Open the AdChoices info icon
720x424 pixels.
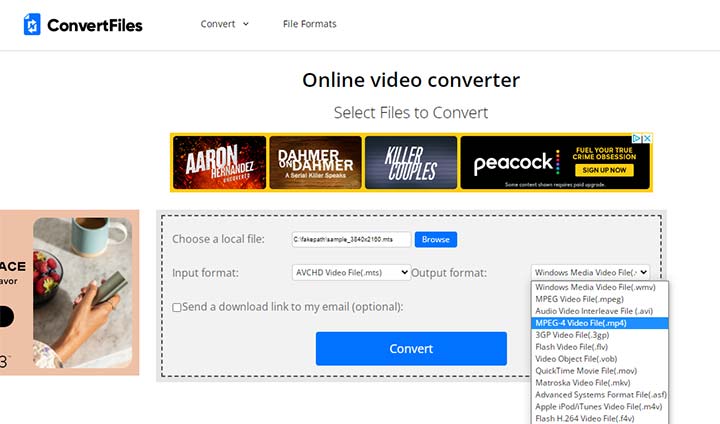[x=637, y=138]
